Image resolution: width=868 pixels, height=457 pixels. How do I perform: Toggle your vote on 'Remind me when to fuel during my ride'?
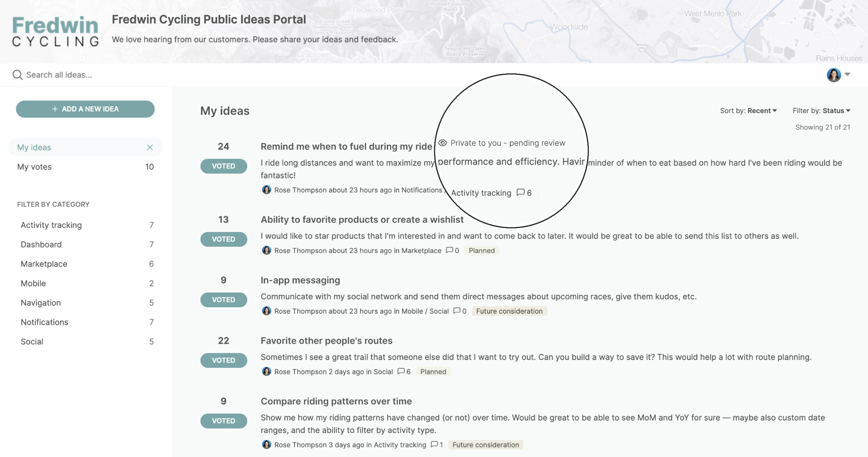coord(224,166)
